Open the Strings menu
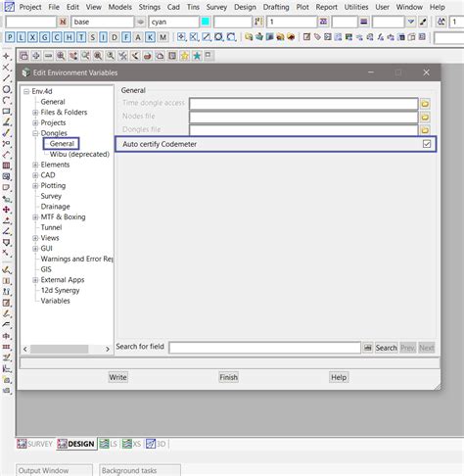This screenshot has width=464, height=476. tap(150, 7)
